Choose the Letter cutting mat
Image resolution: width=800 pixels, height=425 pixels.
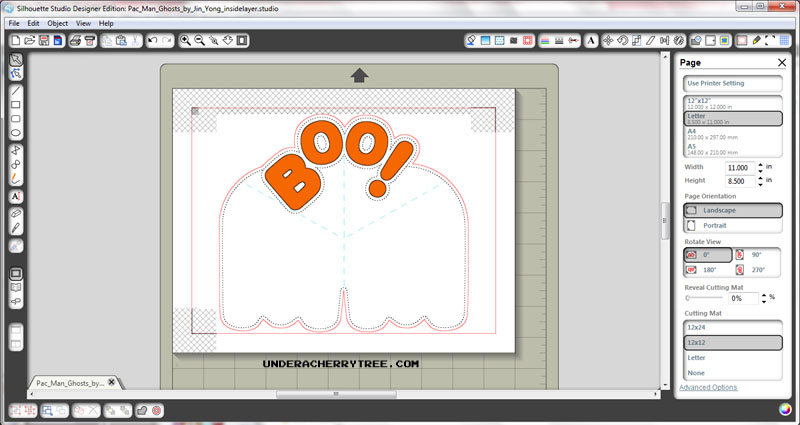pyautogui.click(x=733, y=358)
